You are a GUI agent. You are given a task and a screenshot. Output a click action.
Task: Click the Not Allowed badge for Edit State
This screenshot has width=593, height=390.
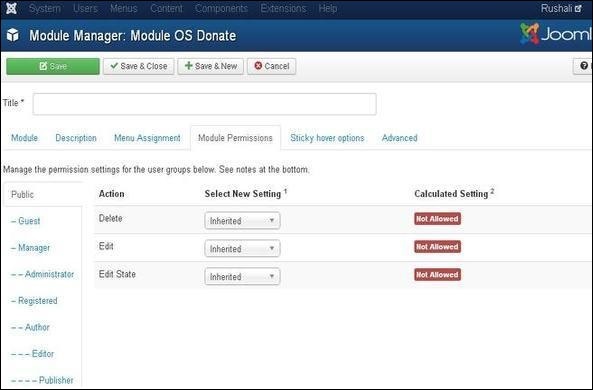[437, 275]
